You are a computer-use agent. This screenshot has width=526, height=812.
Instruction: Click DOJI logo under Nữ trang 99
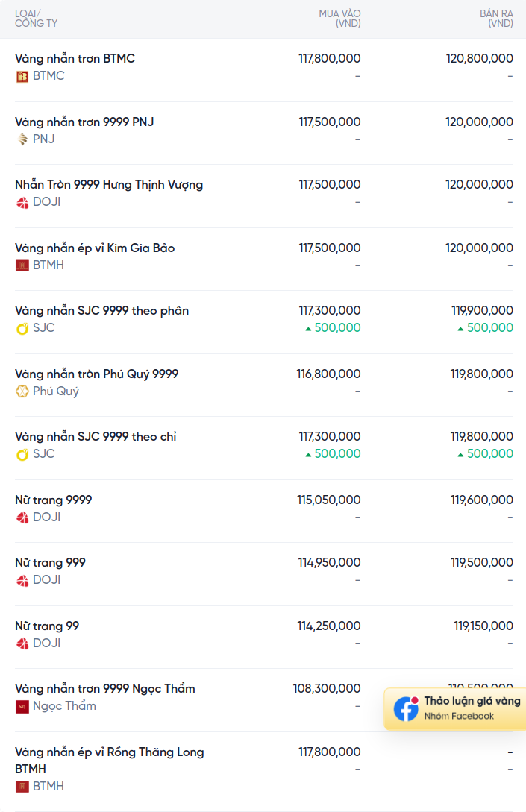22,643
